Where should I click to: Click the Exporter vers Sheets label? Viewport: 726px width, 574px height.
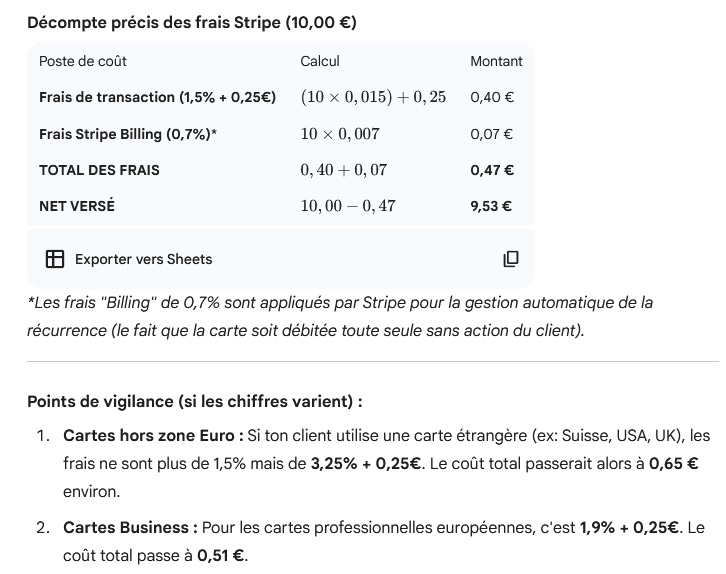143,259
